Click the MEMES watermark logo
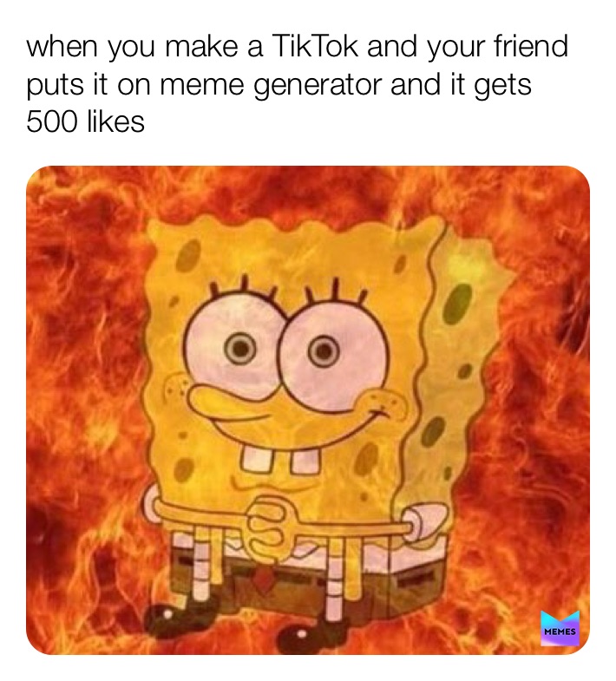The width and height of the screenshot is (616, 681). pyautogui.click(x=560, y=627)
